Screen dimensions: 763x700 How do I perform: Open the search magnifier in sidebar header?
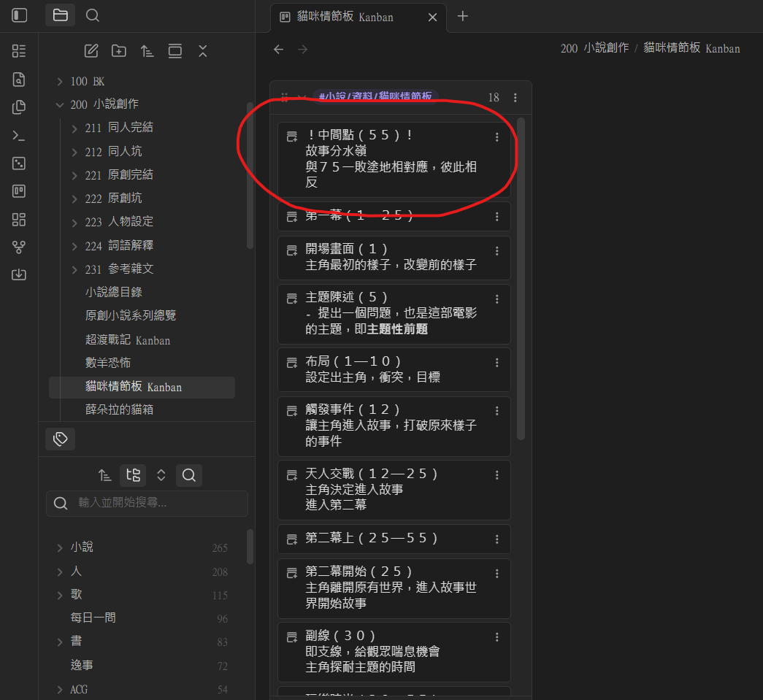coord(93,15)
